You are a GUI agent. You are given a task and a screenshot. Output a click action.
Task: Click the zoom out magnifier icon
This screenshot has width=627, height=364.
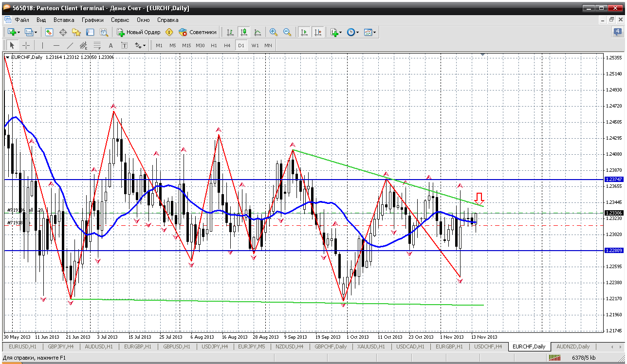point(287,32)
